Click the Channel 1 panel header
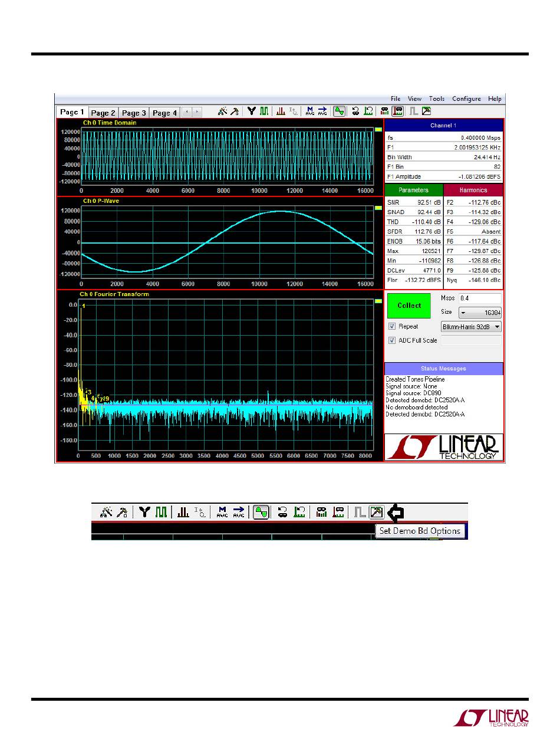Screen dimensions: 560x732 click(444, 126)
